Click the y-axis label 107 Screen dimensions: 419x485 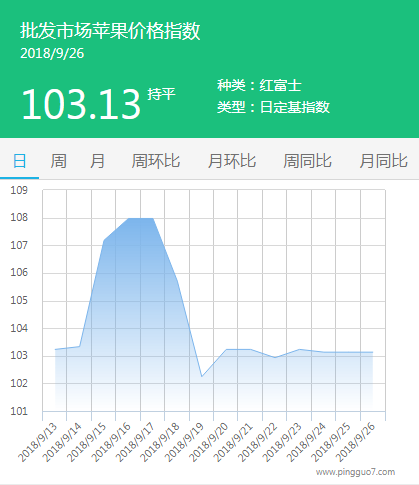[19, 245]
